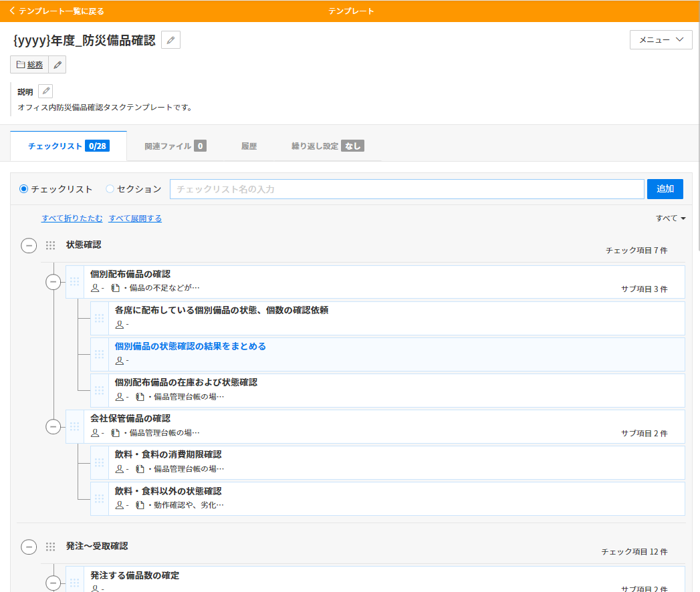The width and height of the screenshot is (700, 592).
Task: Open the メニュー dropdown
Action: (x=661, y=40)
